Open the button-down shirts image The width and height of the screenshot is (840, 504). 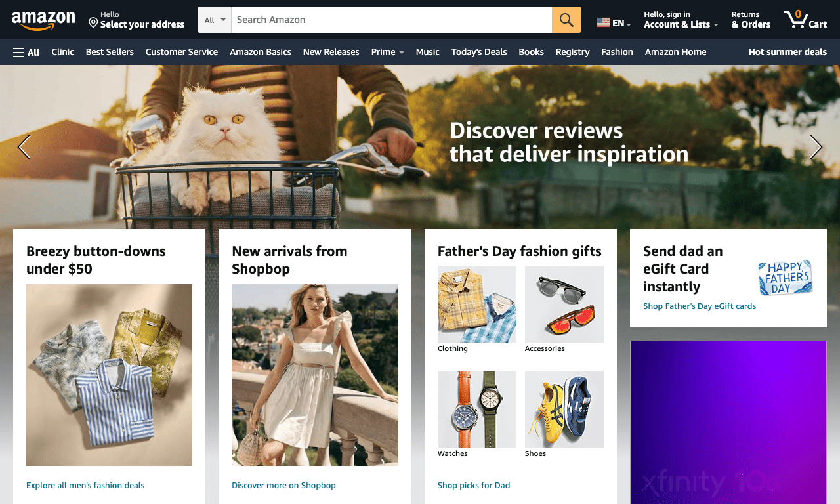pos(109,375)
